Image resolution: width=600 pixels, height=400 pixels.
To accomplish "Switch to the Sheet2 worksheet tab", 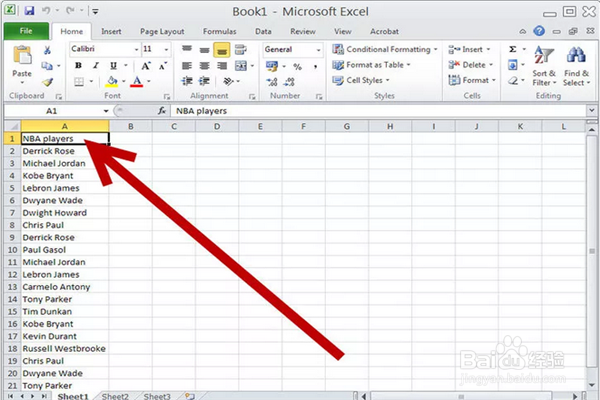I will pos(115,396).
